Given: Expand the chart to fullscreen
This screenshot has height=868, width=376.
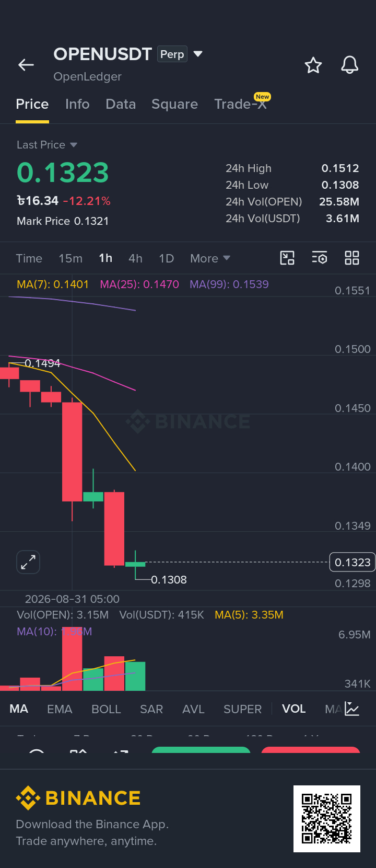Looking at the screenshot, I should [x=28, y=563].
